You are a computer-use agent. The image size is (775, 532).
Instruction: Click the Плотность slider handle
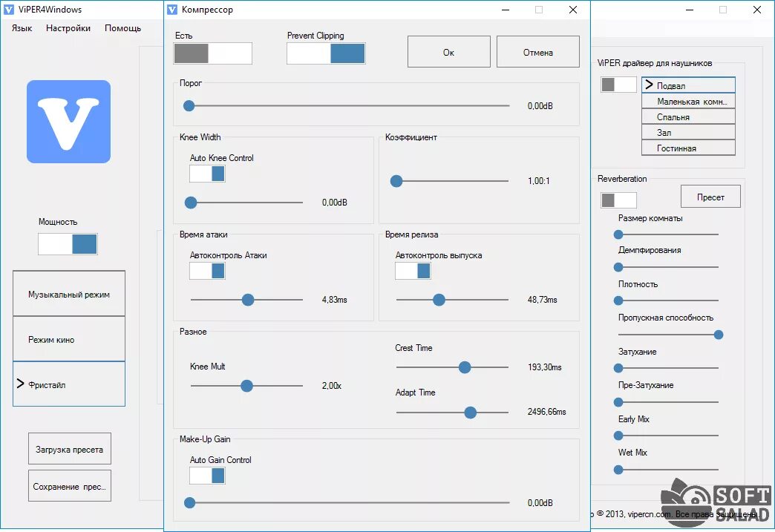point(618,301)
